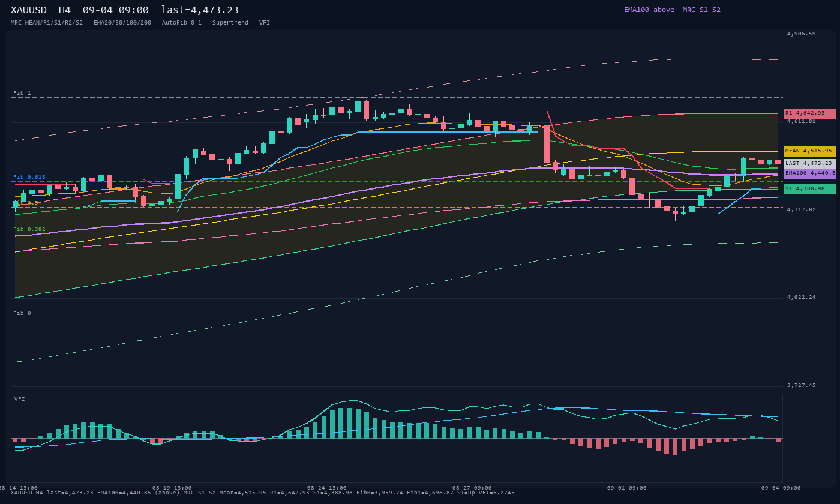Select the Supertrend indicator label
The image size is (840, 504).
pyautogui.click(x=230, y=22)
